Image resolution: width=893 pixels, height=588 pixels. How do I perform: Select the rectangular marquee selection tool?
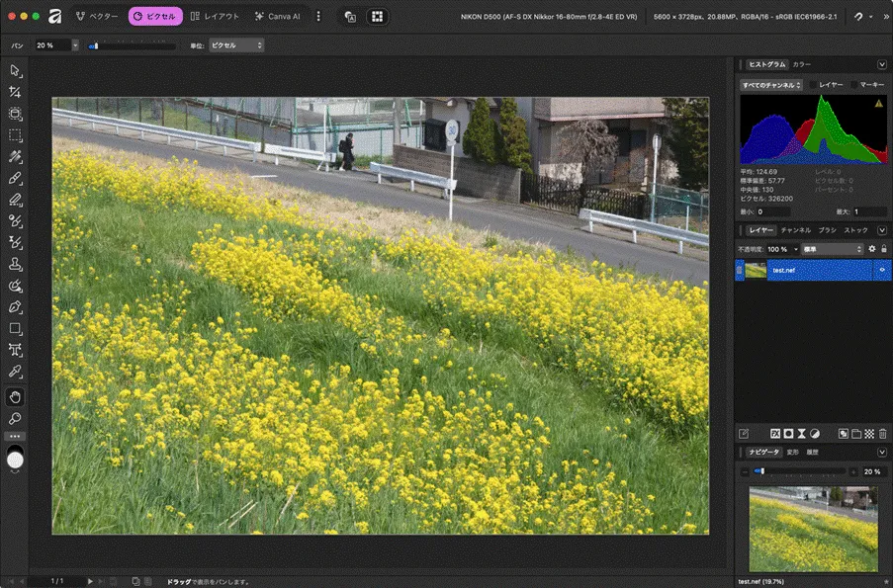point(15,135)
